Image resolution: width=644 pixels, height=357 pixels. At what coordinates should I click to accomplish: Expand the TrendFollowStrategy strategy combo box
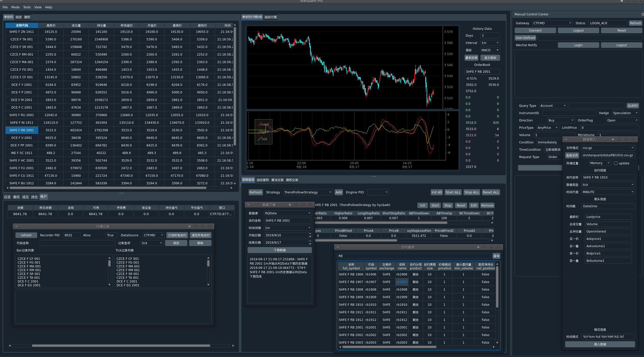coord(308,192)
